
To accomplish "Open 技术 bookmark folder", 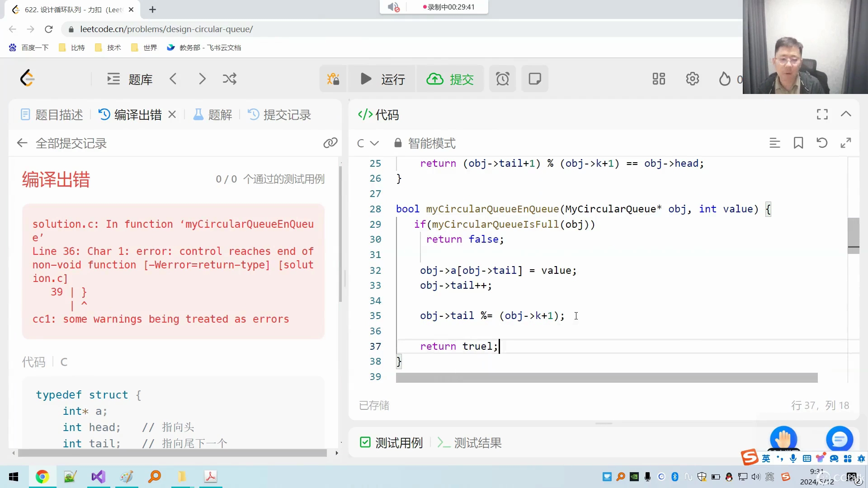I will 108,47.
